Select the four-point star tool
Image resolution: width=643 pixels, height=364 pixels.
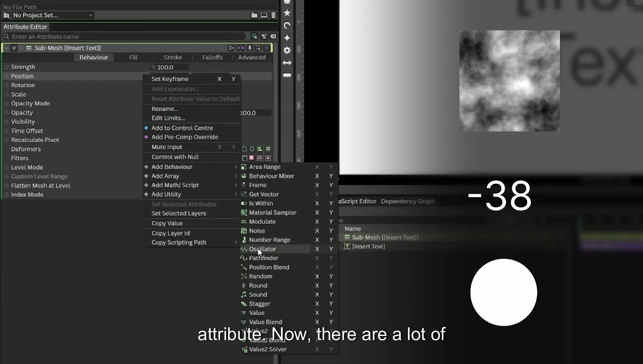(287, 38)
